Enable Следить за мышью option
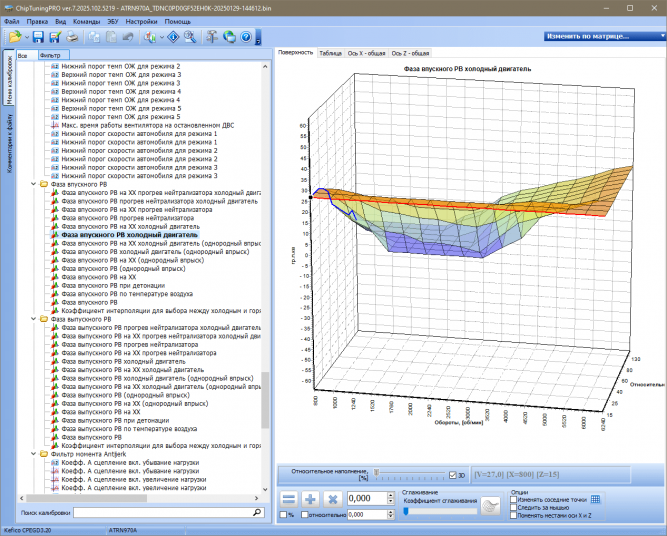This screenshot has width=667, height=536. [514, 507]
